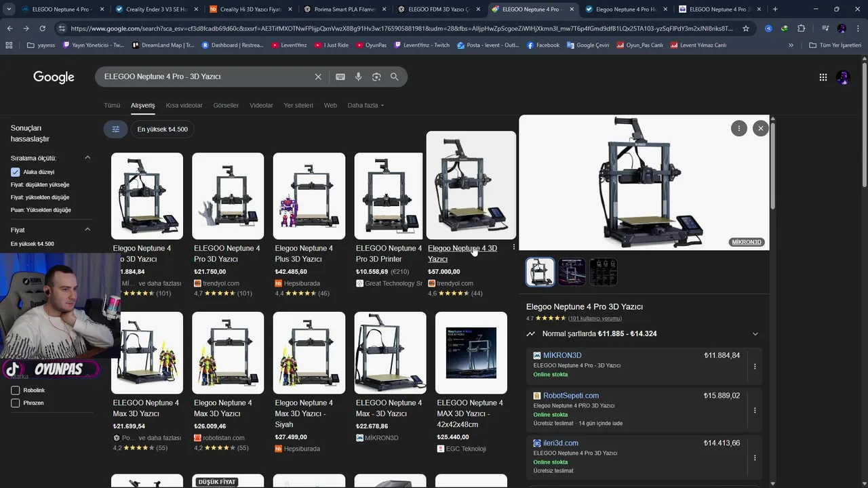The width and height of the screenshot is (868, 488).
Task: Open more options for MİKRON3D offer
Action: 755,367
